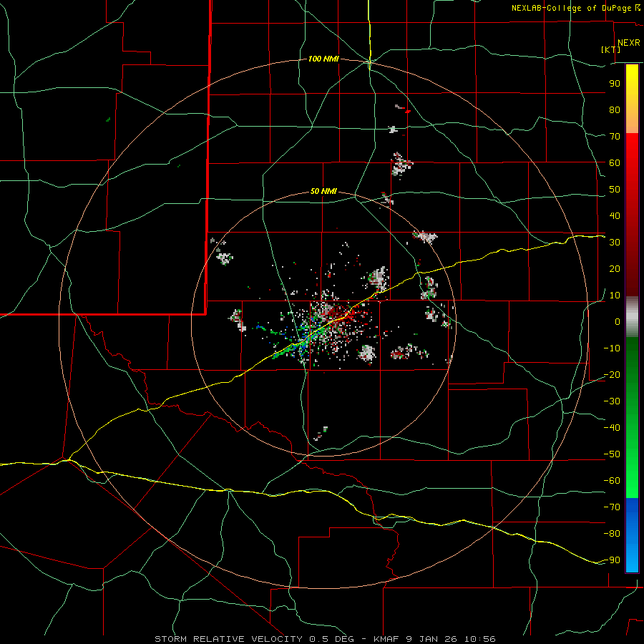Click the positive 60 value on velocity scale
Viewport: 644px width, 644px height.
[x=615, y=163]
